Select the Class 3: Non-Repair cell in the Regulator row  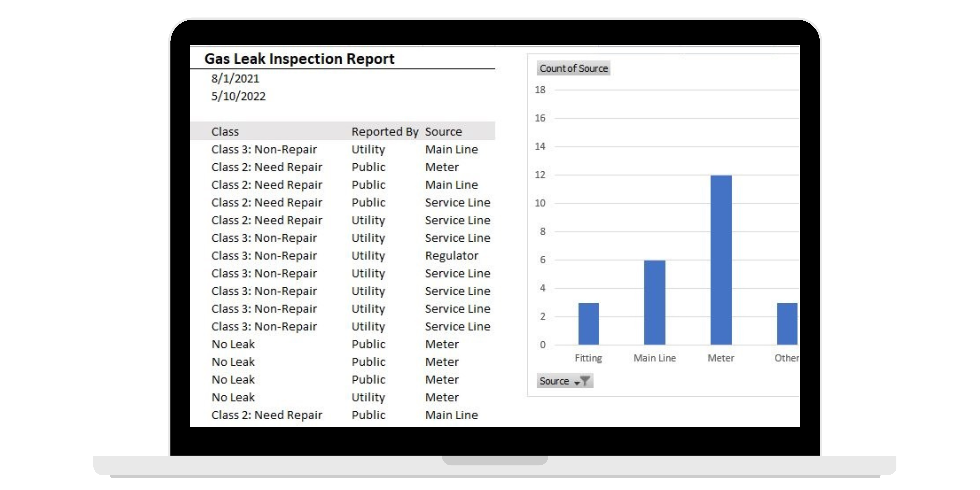[x=264, y=256]
